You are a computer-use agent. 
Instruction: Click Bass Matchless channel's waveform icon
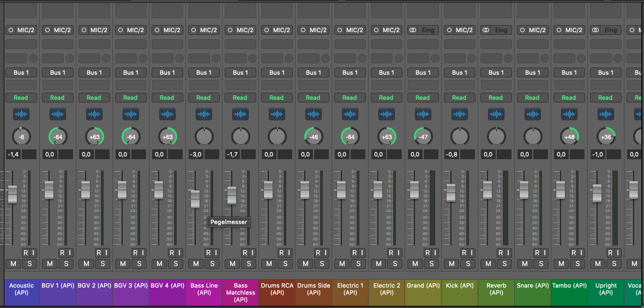point(240,114)
